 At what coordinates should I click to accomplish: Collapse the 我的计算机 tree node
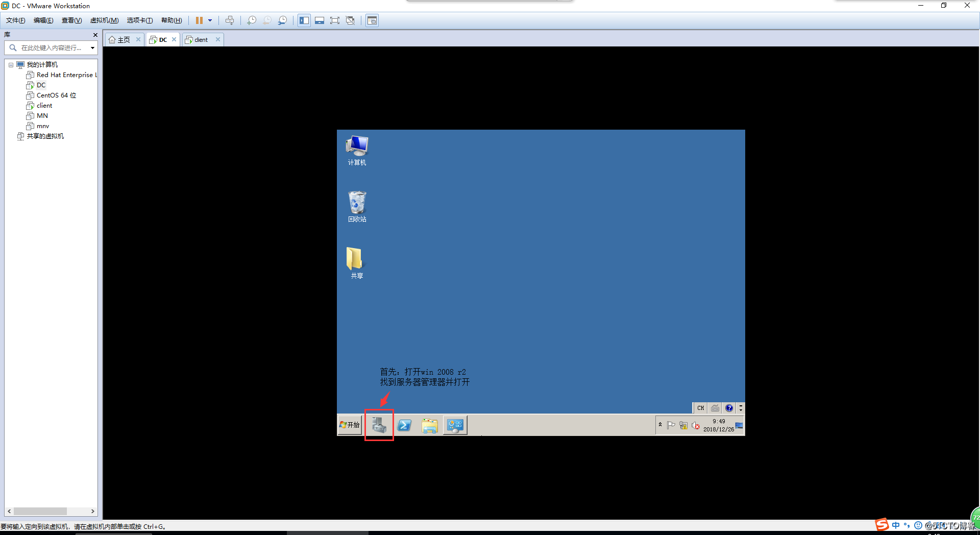[11, 65]
